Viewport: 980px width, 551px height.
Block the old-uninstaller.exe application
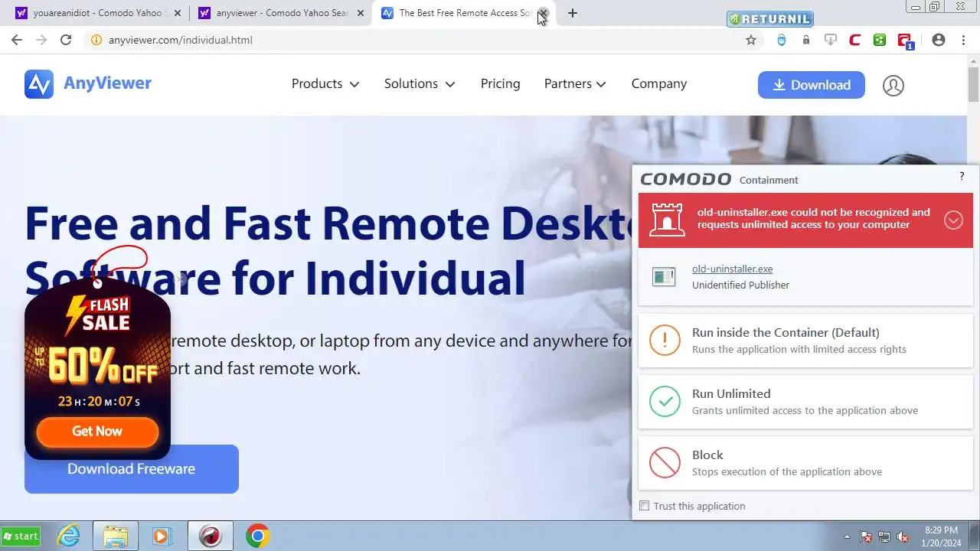click(x=805, y=462)
